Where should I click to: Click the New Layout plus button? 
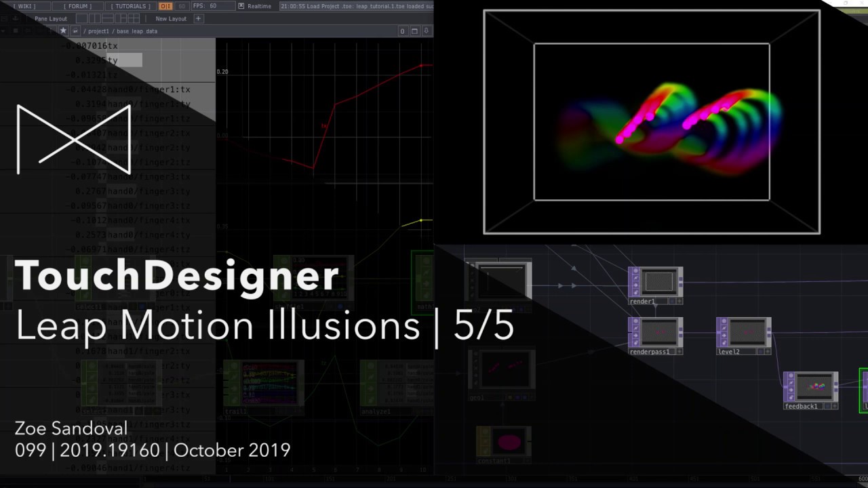(199, 18)
